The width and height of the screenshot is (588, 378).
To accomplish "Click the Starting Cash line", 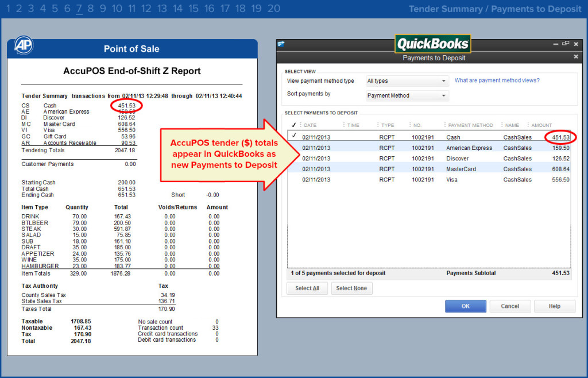I will click(x=79, y=183).
